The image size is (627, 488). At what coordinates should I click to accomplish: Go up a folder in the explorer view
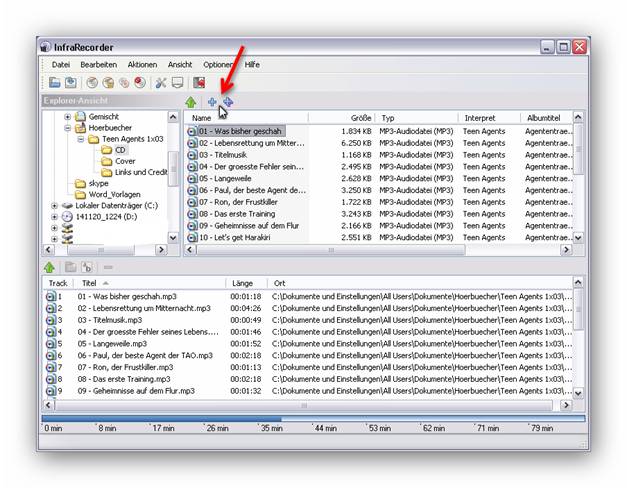coord(191,102)
